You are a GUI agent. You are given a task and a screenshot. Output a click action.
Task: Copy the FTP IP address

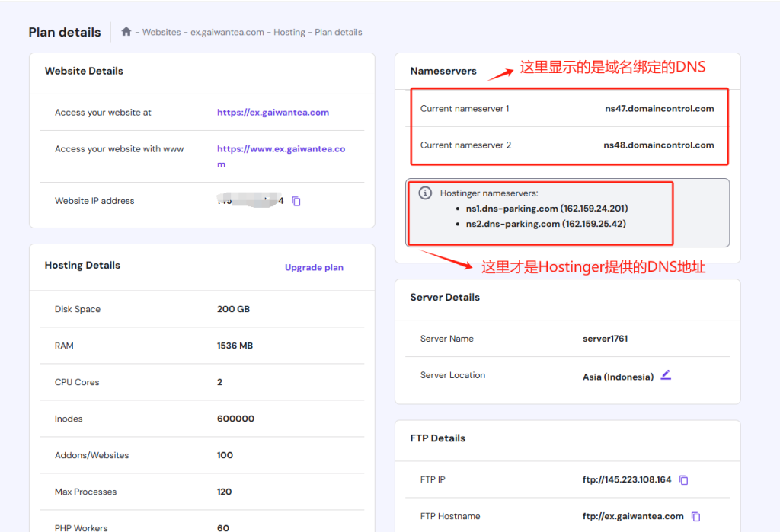(x=683, y=479)
